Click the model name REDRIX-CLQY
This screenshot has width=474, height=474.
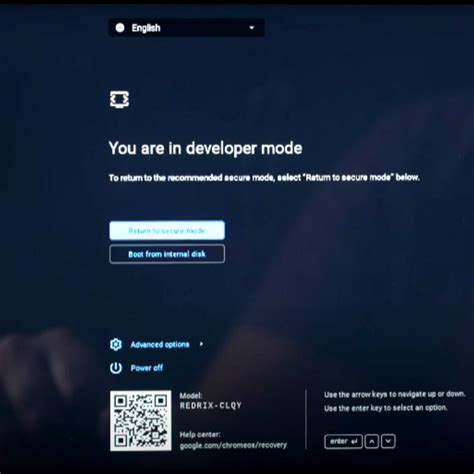pyautogui.click(x=211, y=406)
